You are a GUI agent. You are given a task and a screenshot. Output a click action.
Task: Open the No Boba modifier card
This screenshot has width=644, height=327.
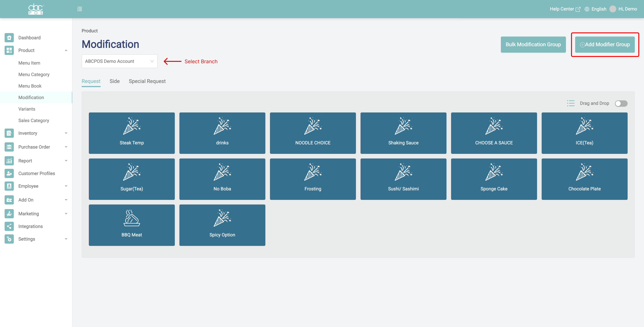(222, 179)
